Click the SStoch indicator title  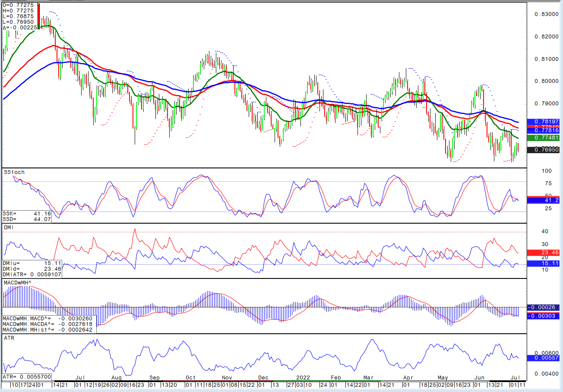[x=14, y=172]
